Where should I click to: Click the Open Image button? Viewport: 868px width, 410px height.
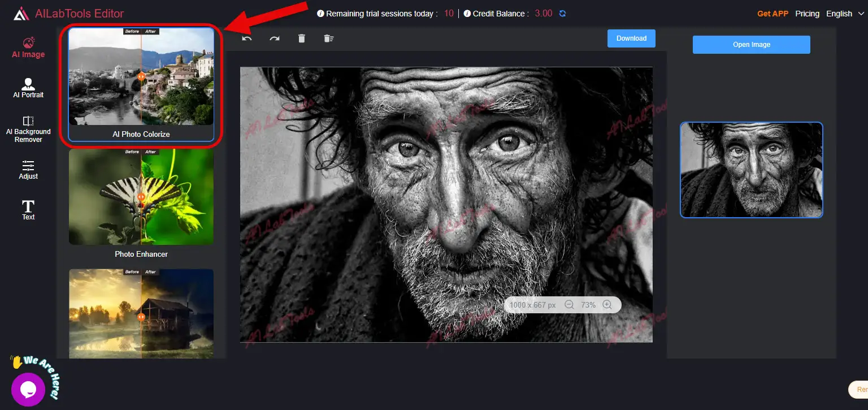752,45
